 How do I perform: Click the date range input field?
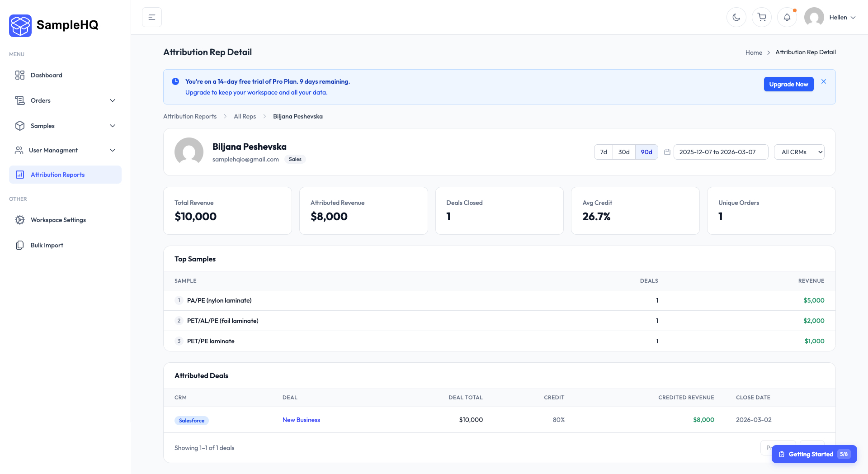click(x=721, y=152)
